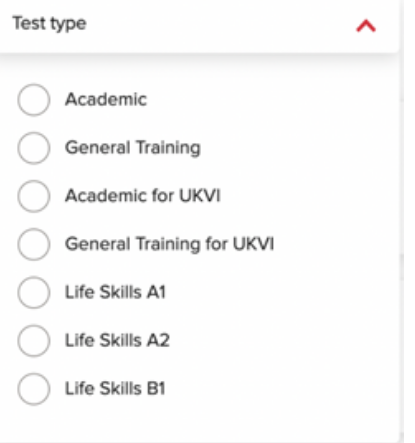The image size is (415, 443).
Task: Select the Academic radio button circle
Action: (x=34, y=100)
